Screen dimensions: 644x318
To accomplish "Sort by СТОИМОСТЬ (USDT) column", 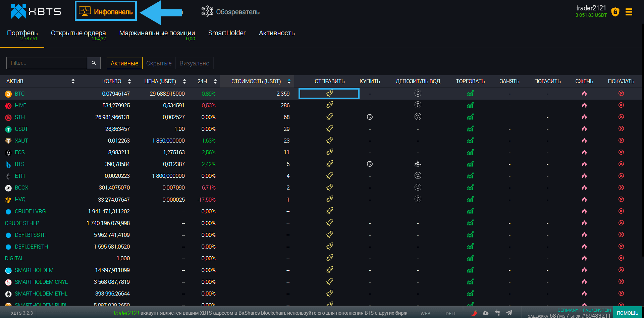I will (289, 81).
